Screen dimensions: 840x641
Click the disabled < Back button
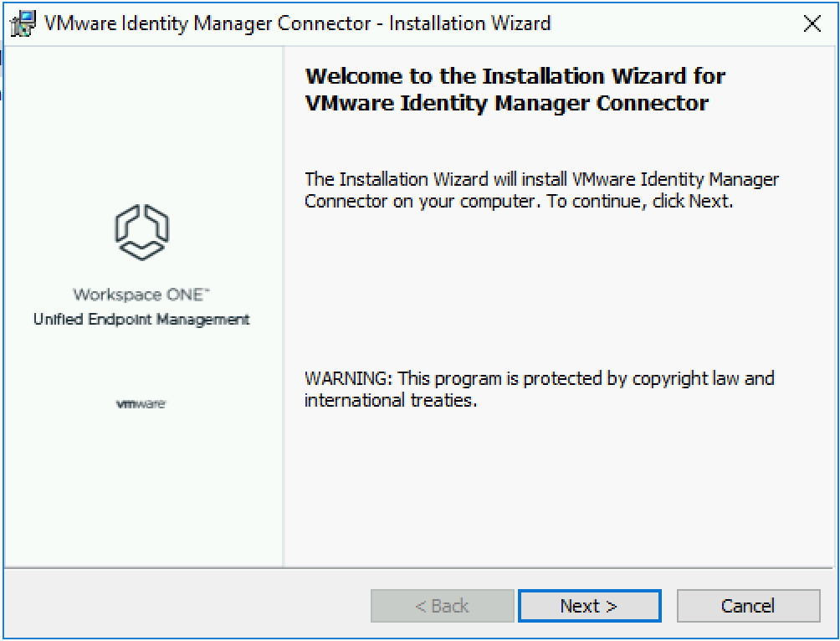(x=442, y=606)
